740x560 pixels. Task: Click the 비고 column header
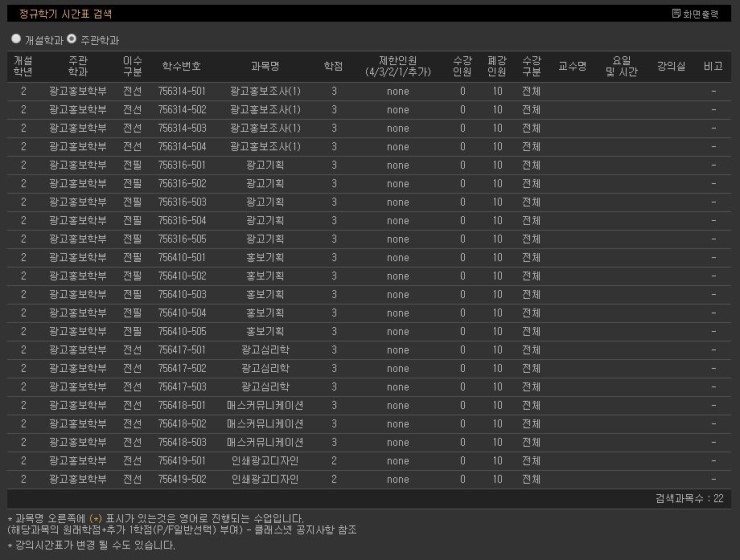tap(713, 66)
